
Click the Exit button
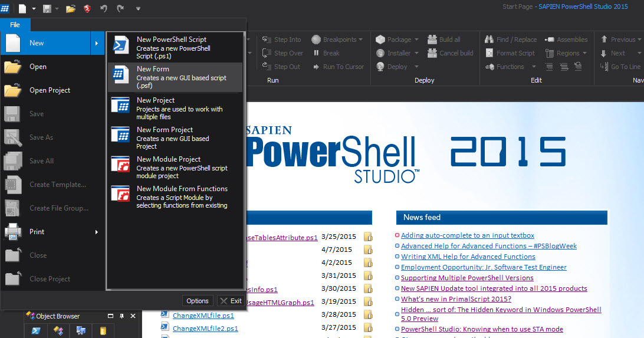point(231,301)
